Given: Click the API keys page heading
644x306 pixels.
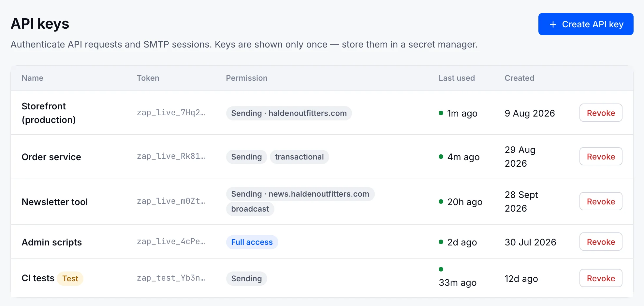Looking at the screenshot, I should coord(40,24).
